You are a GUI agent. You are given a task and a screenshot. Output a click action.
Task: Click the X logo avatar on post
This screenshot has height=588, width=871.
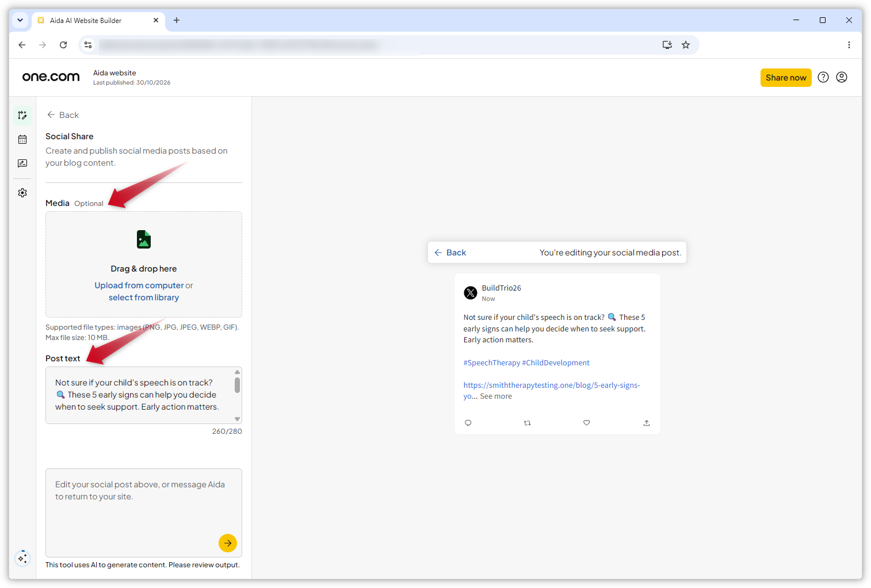click(471, 293)
